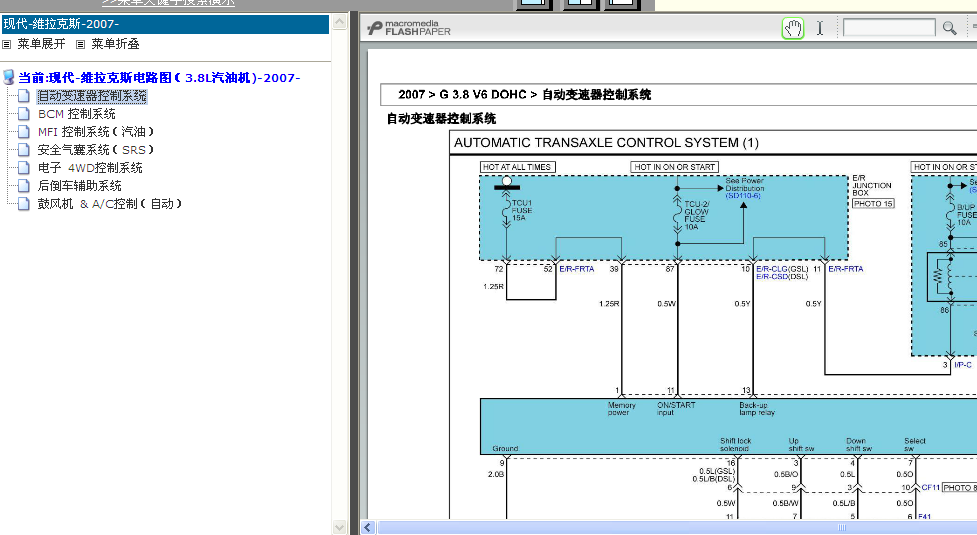Click page icon beside BCM 控制系统
Screen dimensions: 977x535
[x=24, y=114]
